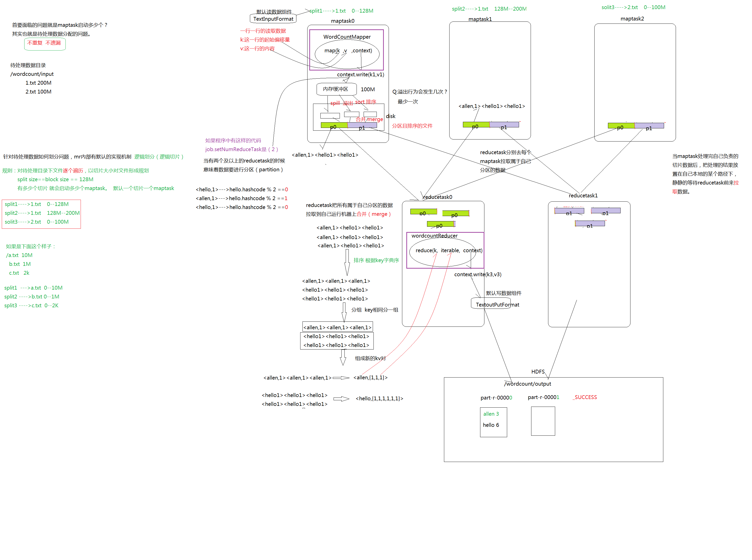Viewport: 752px width, 560px height.
Task: Click the reduce(k, iterable, context) ellipse
Action: pos(443,252)
